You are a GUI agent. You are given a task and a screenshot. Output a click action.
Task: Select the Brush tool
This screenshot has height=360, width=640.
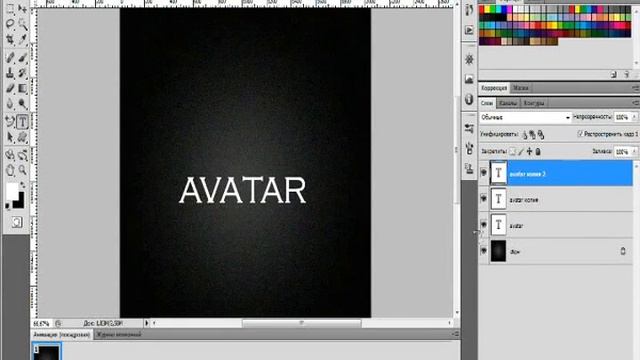23,58
